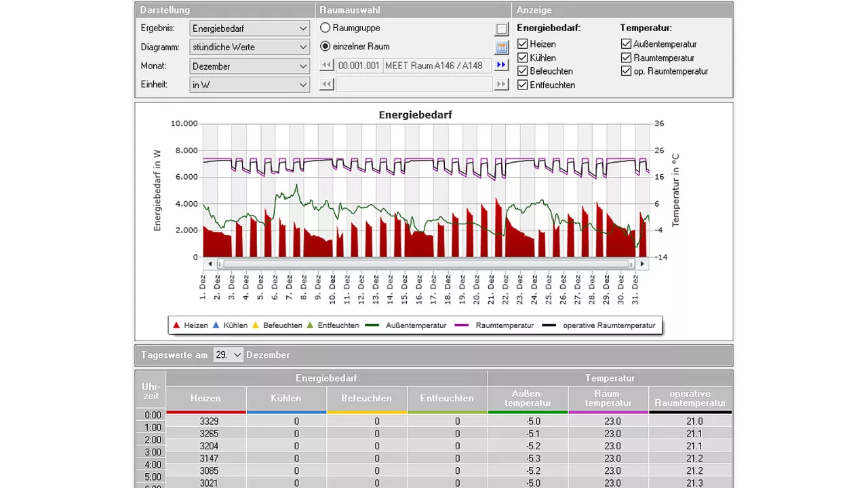Open the room table selection icon

tap(501, 47)
